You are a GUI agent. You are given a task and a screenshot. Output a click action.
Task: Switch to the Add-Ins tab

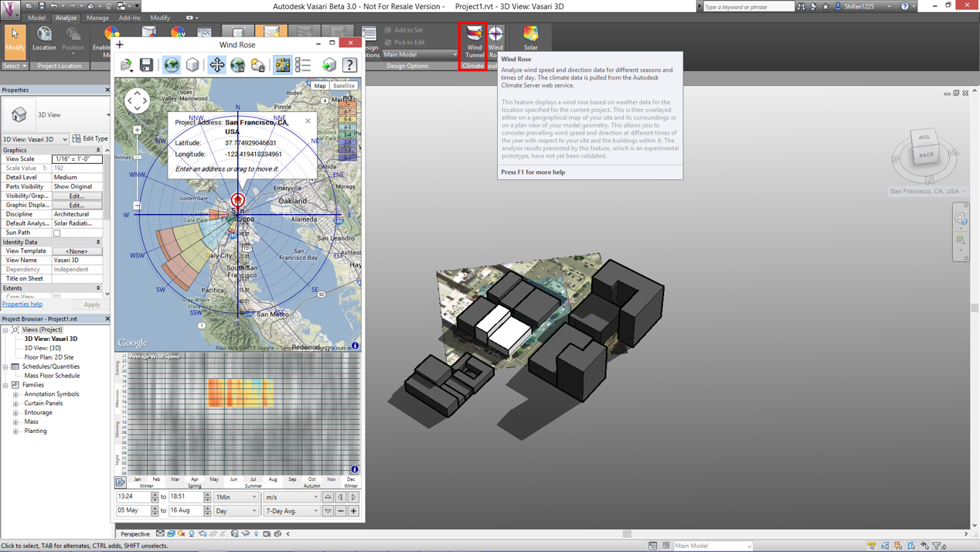coord(129,18)
